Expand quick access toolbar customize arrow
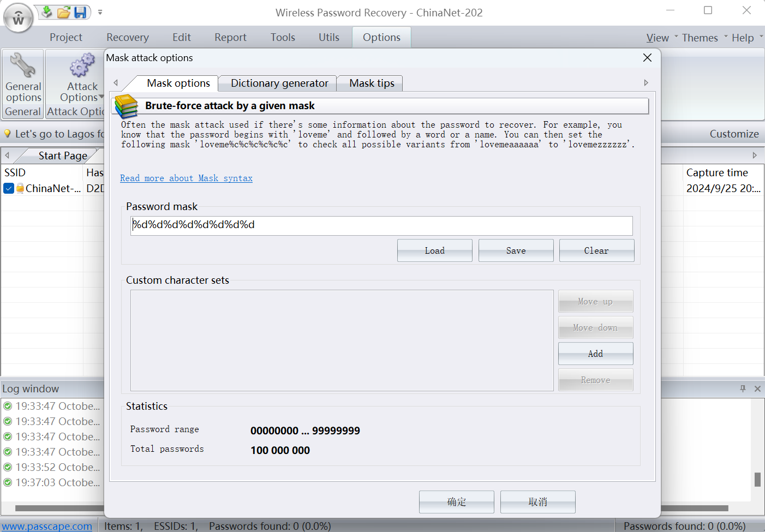 100,12
